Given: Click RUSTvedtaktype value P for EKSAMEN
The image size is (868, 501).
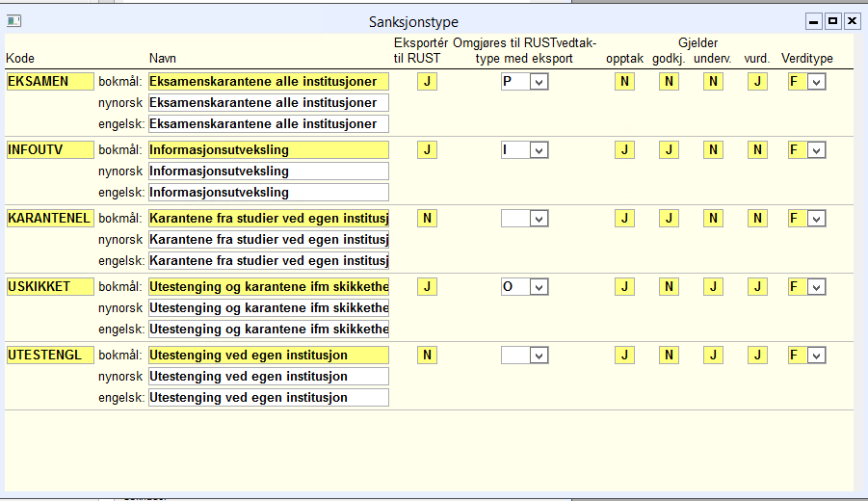Looking at the screenshot, I should pyautogui.click(x=515, y=82).
